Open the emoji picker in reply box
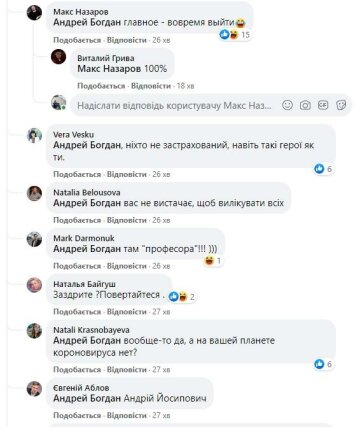This screenshot has width=360, height=427. click(x=287, y=105)
